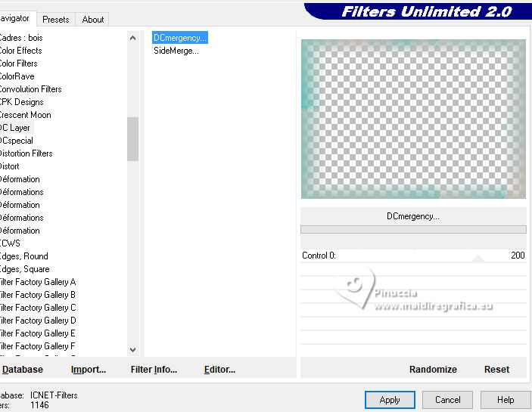Select Filter Factory Gallery F
532x412 pixels.
coord(38,346)
